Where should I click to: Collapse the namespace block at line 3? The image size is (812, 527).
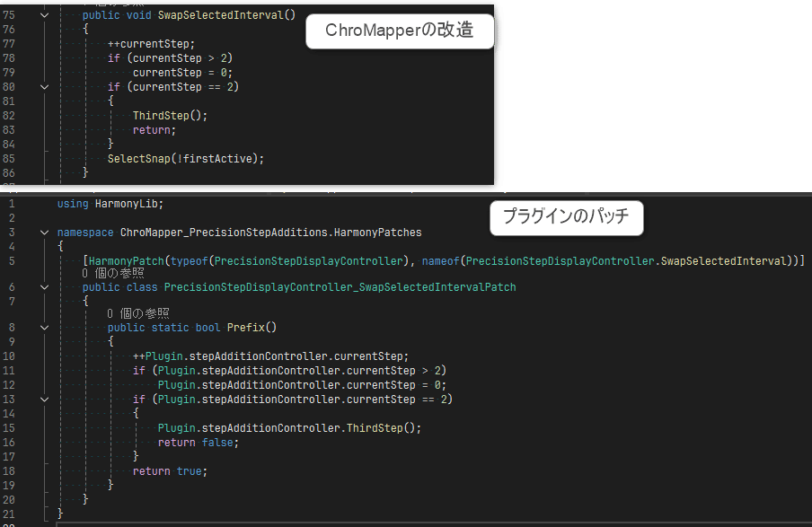click(45, 233)
